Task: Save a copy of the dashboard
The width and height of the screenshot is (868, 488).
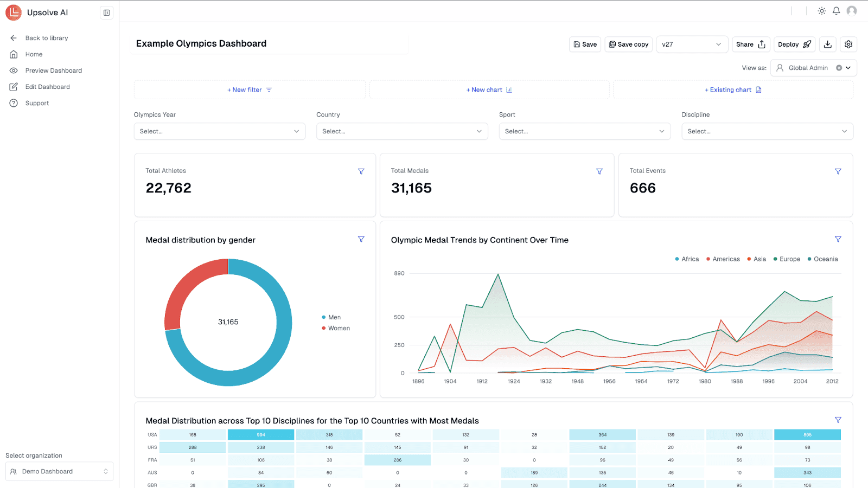Action: (628, 44)
